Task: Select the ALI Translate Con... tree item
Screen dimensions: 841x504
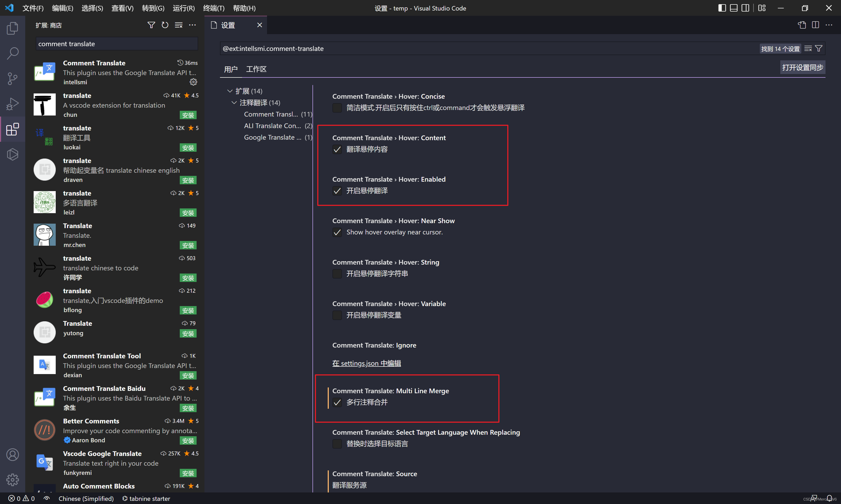Action: pyautogui.click(x=272, y=126)
